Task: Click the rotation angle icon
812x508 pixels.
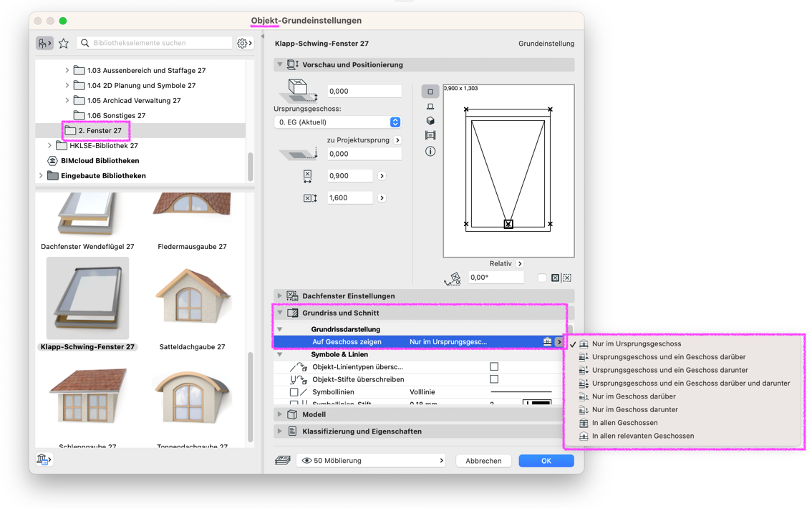Action: tap(453, 279)
